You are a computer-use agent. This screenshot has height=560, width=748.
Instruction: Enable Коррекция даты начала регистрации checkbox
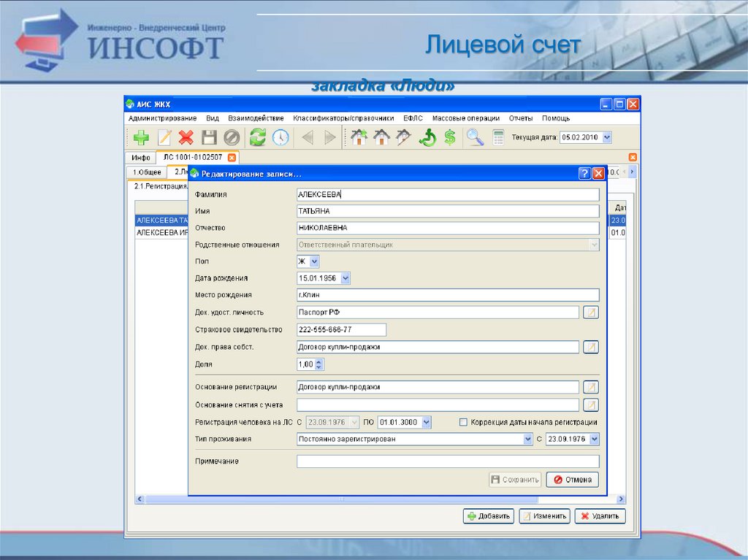(463, 422)
